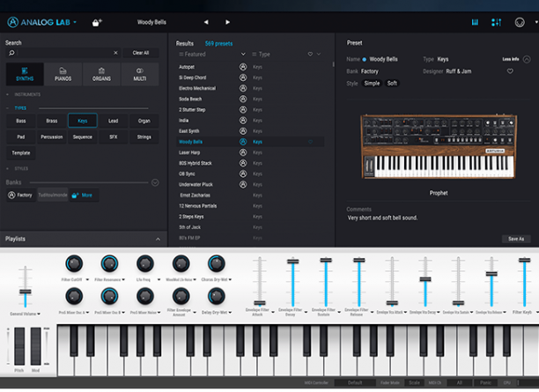Open the mixer sliders icon in header
The height and width of the screenshot is (392, 539).
point(496,22)
